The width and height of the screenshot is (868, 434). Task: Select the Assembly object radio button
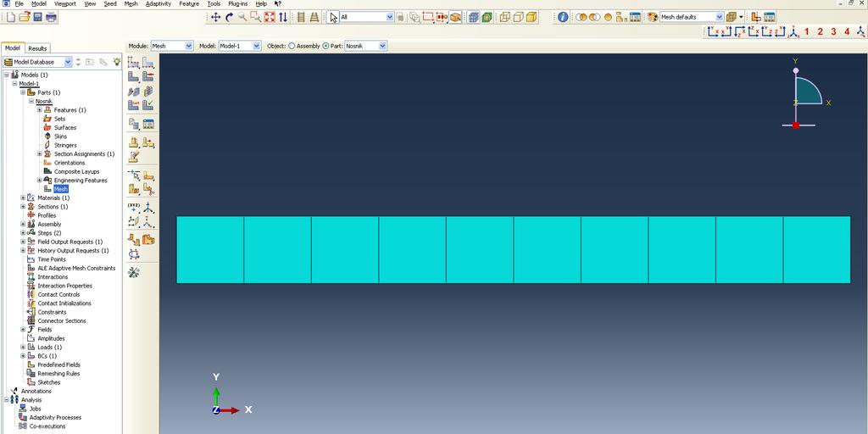click(292, 46)
